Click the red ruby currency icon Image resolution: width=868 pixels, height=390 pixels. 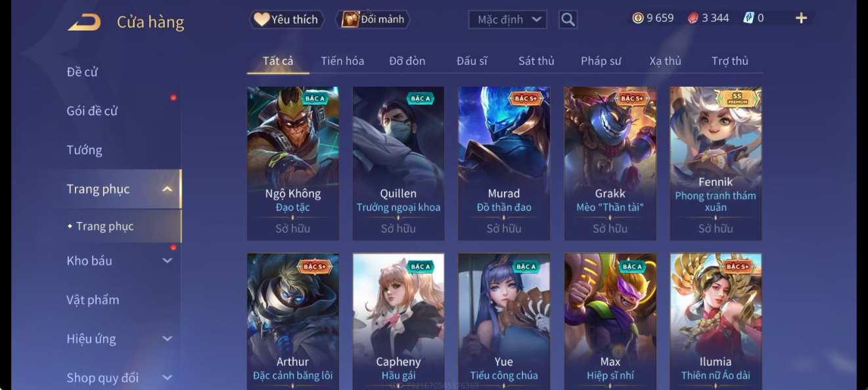[x=693, y=18]
